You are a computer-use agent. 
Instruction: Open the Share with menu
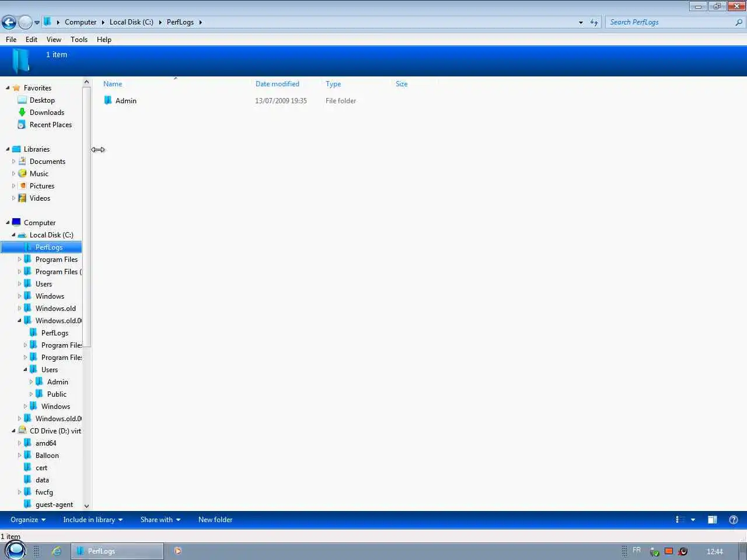(160, 520)
